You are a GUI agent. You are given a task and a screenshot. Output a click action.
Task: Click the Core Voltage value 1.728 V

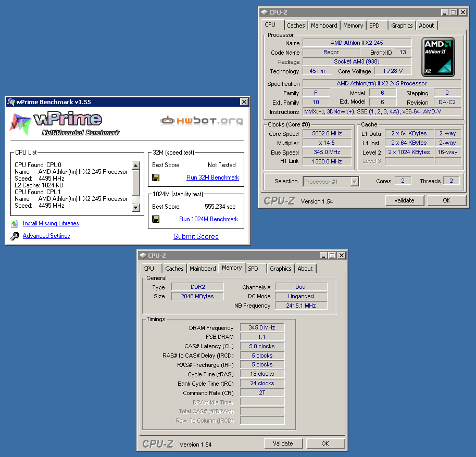393,71
